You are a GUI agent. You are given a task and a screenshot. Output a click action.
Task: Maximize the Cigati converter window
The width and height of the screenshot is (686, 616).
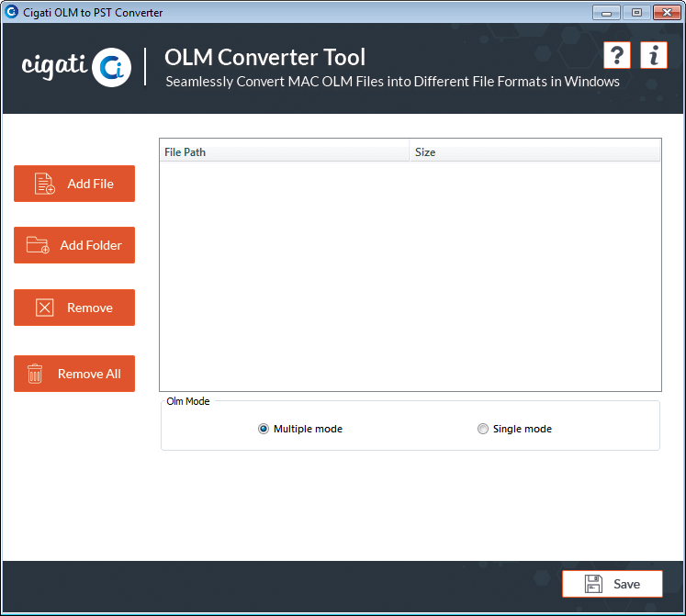click(x=636, y=13)
